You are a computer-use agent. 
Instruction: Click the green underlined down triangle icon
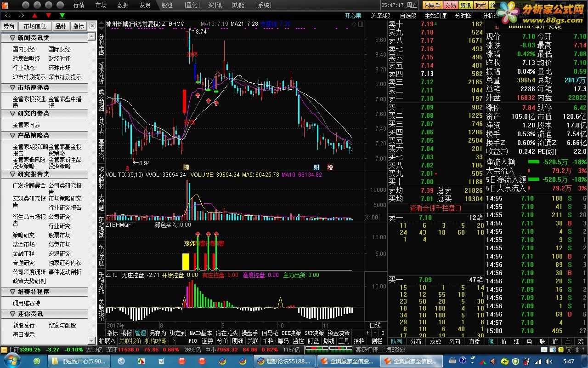click(62, 16)
